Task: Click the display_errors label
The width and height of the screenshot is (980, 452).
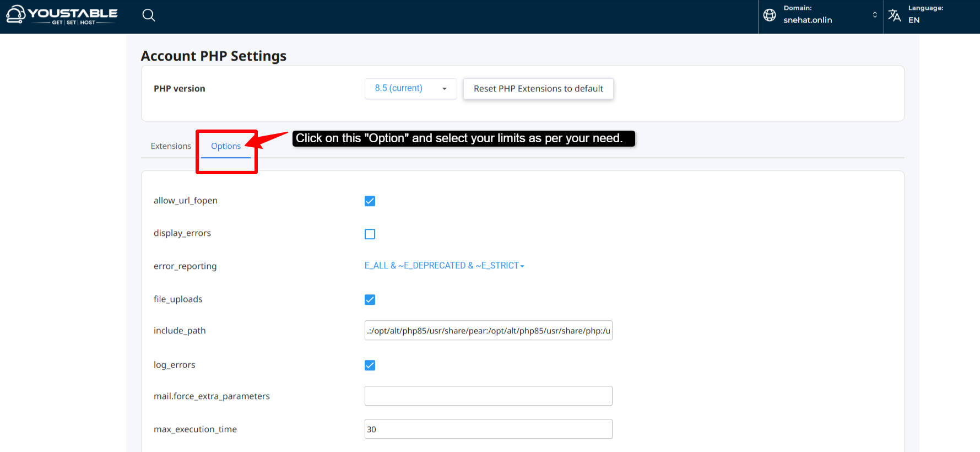Action: pos(182,233)
